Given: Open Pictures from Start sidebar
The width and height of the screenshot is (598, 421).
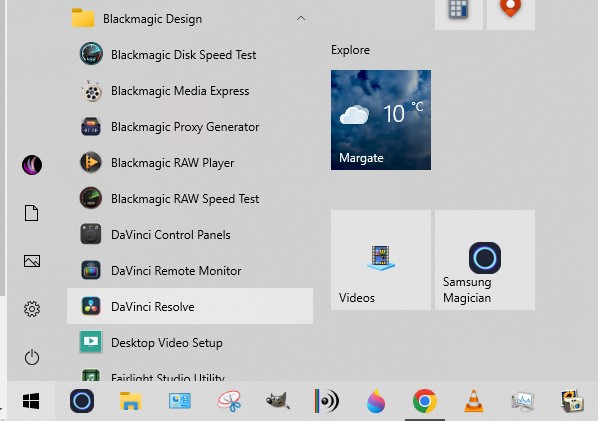Looking at the screenshot, I should tap(32, 261).
